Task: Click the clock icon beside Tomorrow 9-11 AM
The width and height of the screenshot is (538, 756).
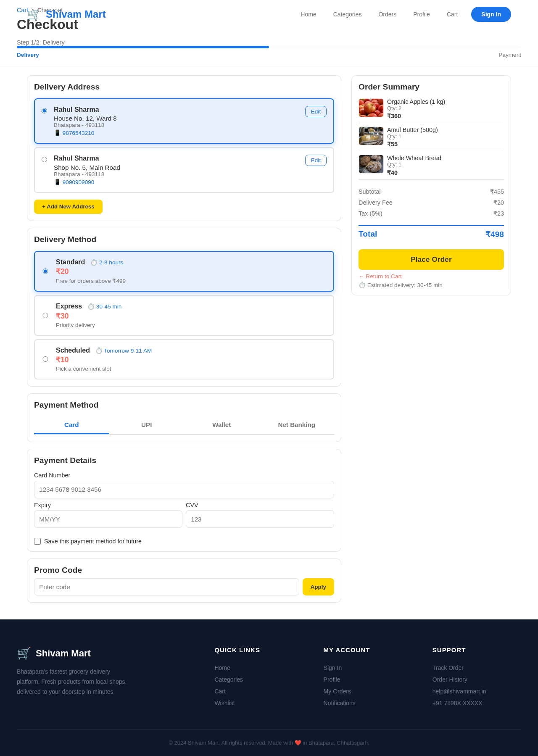Action: point(99,350)
